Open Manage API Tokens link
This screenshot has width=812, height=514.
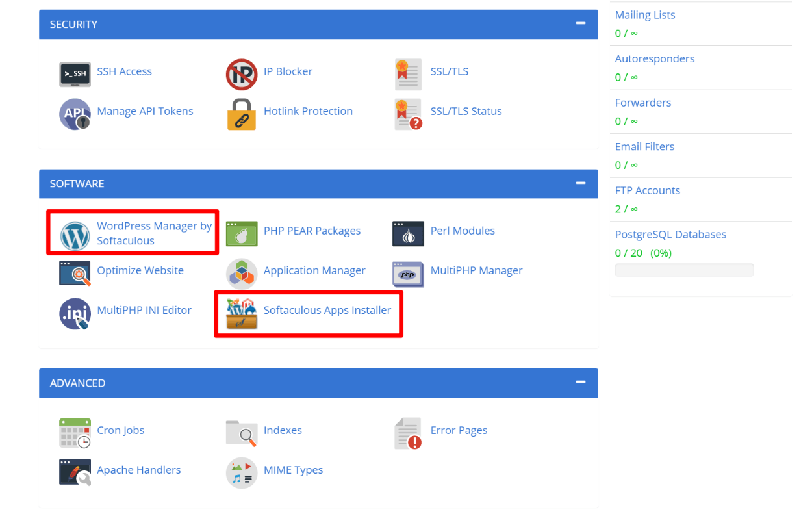point(145,111)
